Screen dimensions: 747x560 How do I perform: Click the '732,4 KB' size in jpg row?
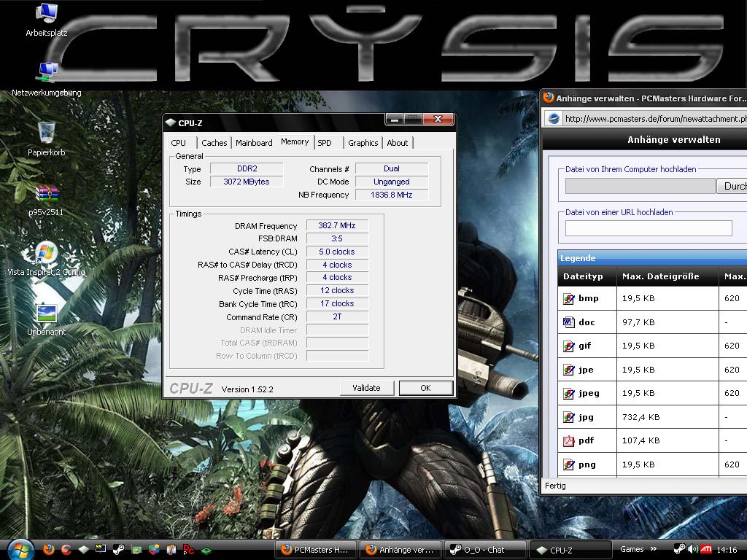coord(640,417)
